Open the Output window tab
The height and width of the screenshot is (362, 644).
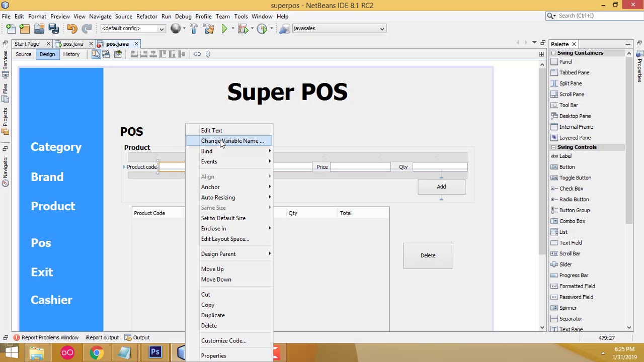137,338
